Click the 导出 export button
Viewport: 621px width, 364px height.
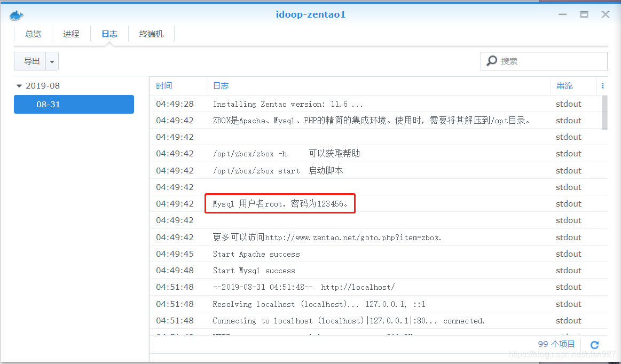click(x=30, y=61)
